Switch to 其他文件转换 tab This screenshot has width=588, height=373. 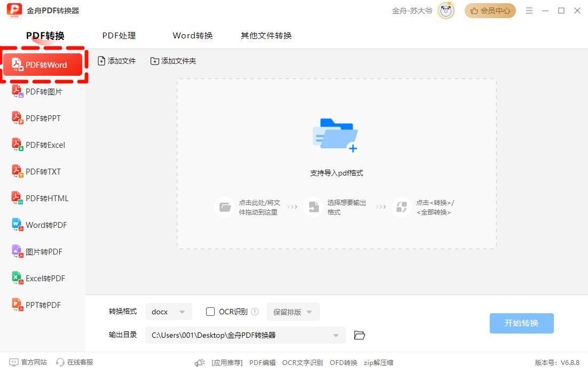266,36
